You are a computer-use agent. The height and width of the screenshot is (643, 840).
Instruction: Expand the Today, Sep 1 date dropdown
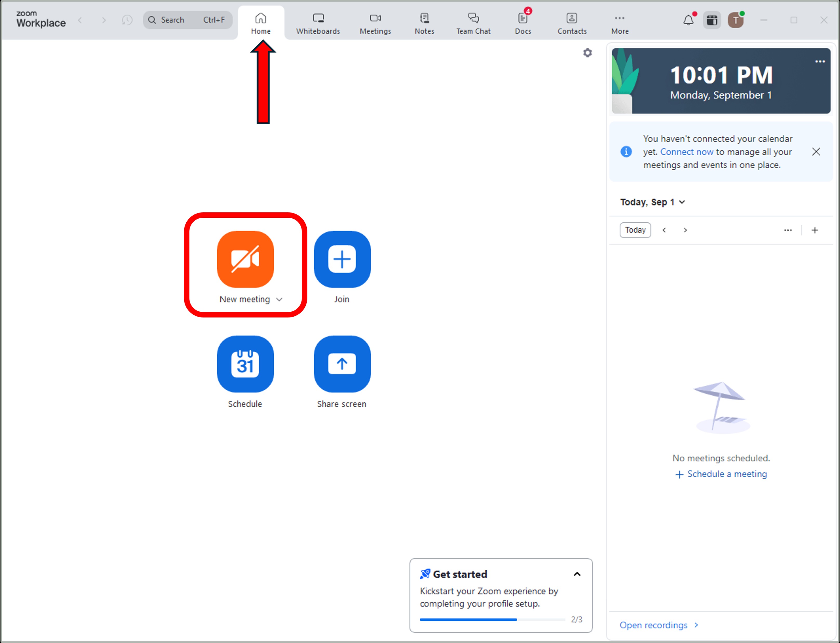682,202
